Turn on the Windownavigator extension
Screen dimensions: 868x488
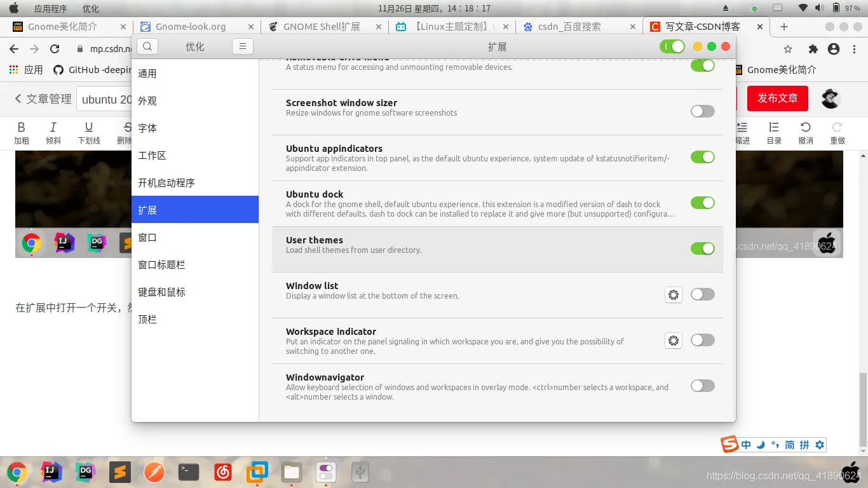click(x=703, y=386)
